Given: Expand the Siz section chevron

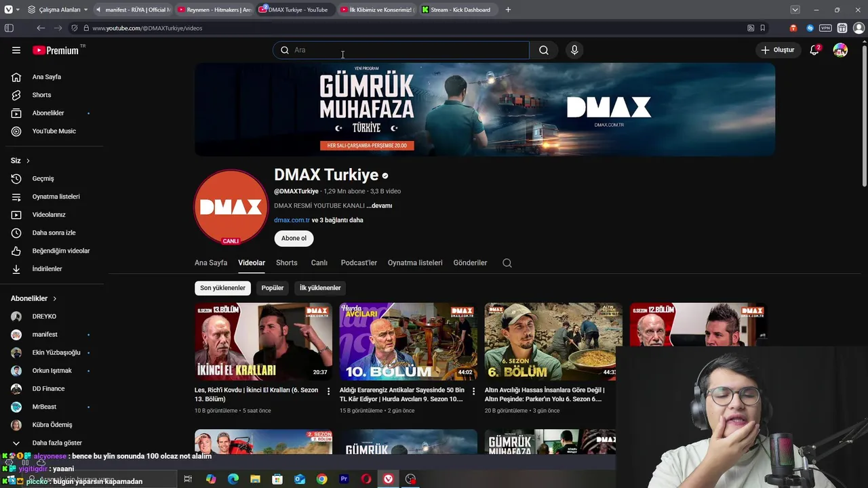Looking at the screenshot, I should point(28,161).
